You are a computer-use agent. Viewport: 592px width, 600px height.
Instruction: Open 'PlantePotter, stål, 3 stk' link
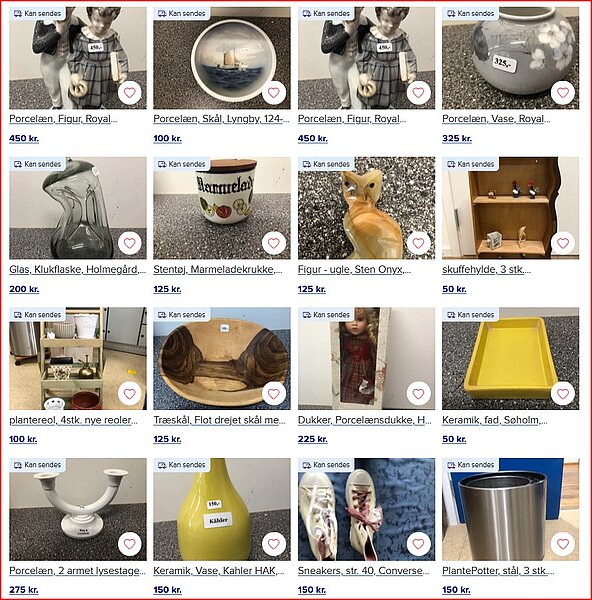[x=498, y=571]
